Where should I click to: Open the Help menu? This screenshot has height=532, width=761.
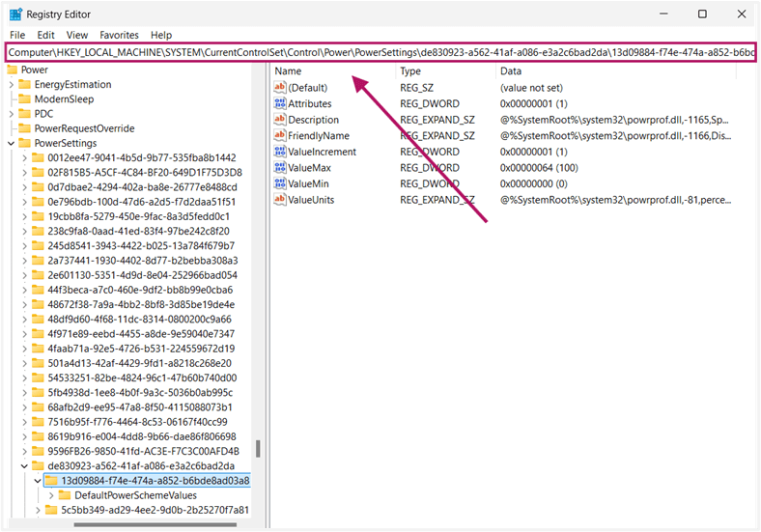[161, 35]
